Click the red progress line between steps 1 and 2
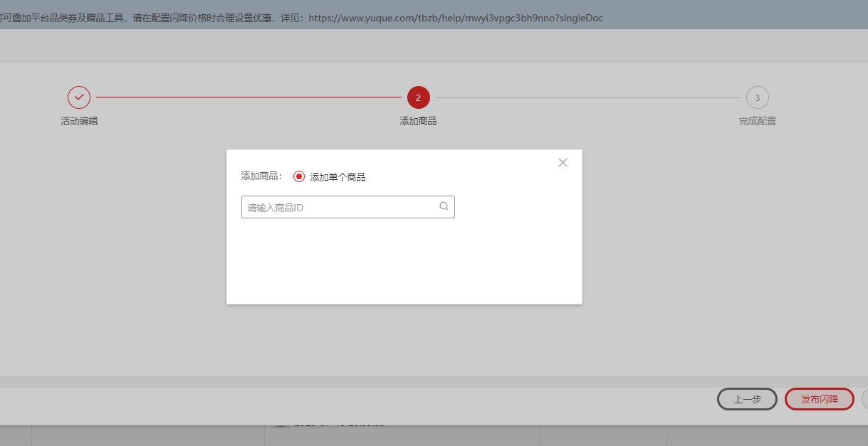This screenshot has width=868, height=446. [249, 97]
